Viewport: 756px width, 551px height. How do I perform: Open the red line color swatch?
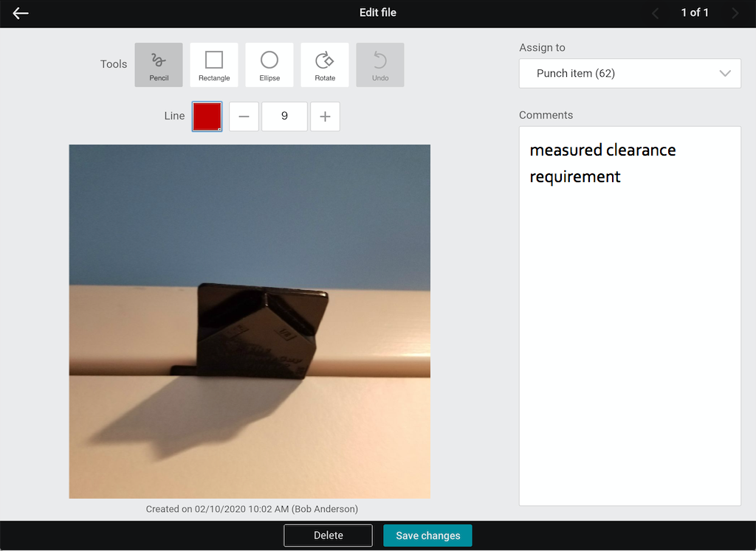tap(207, 117)
